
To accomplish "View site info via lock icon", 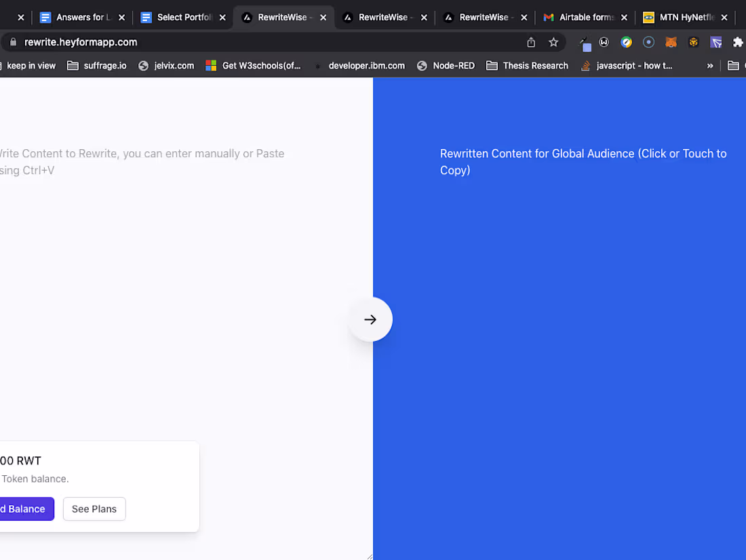I will 14,42.
